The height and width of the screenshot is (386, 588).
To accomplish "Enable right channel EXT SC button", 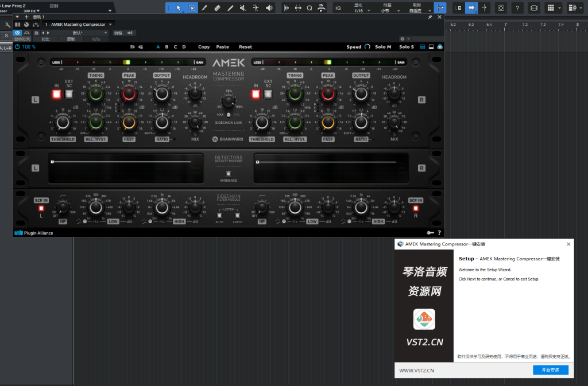I will click(268, 94).
